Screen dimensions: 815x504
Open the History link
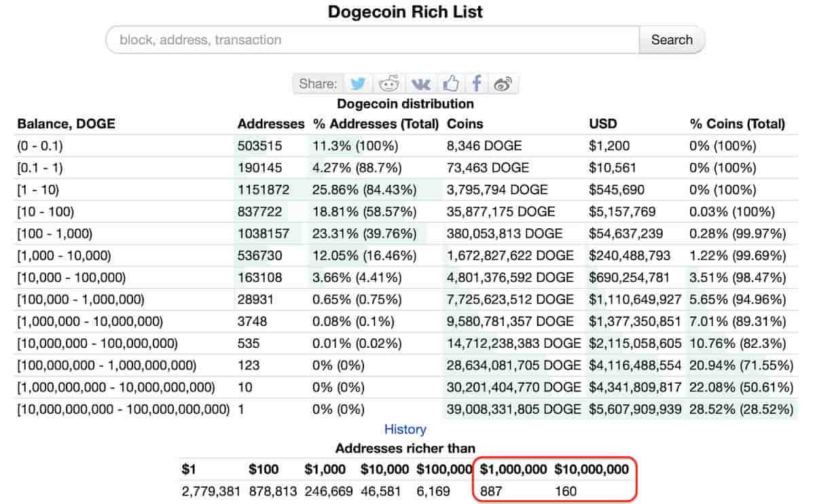405,429
